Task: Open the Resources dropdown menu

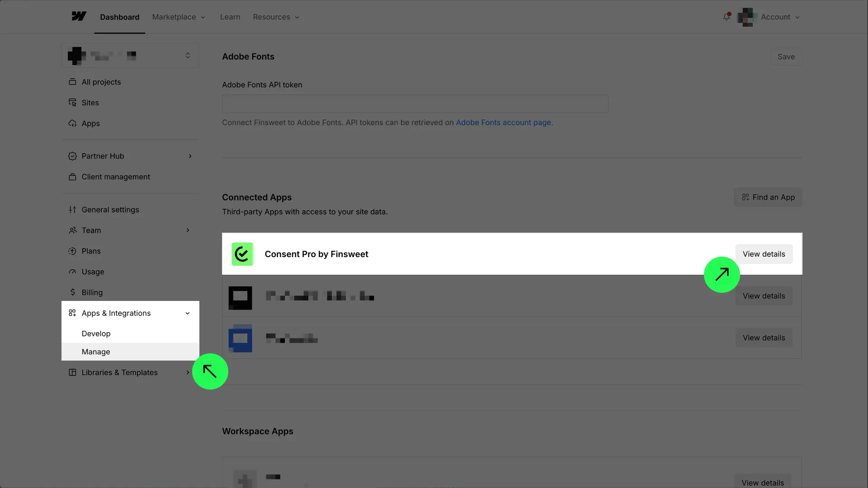Action: click(x=276, y=17)
